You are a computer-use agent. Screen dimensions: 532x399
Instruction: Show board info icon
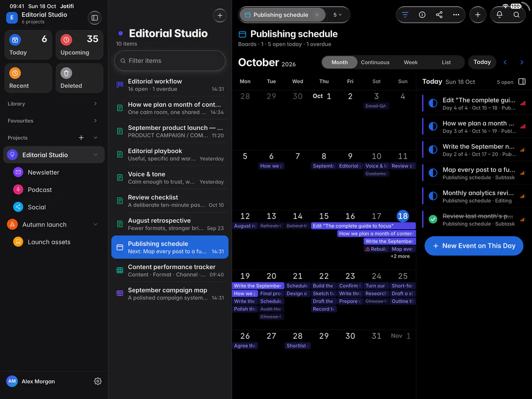(x=422, y=15)
